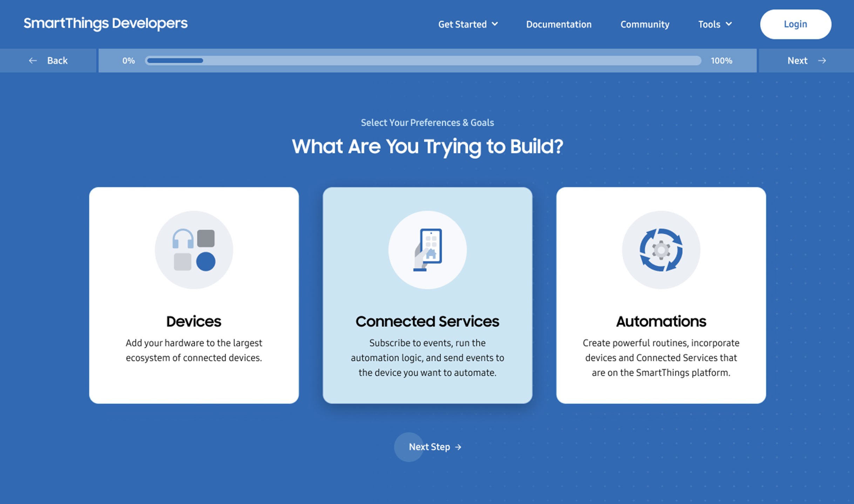Open the Documentation page

pyautogui.click(x=558, y=24)
